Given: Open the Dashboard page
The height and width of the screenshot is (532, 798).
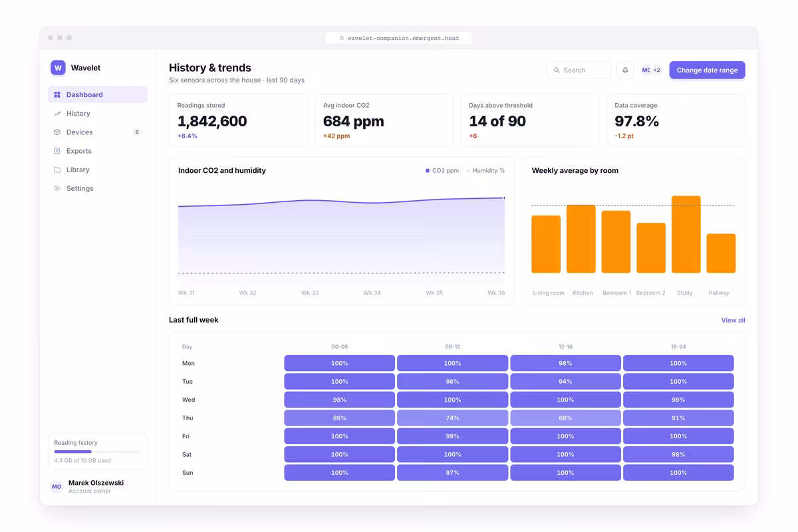Looking at the screenshot, I should pos(98,94).
